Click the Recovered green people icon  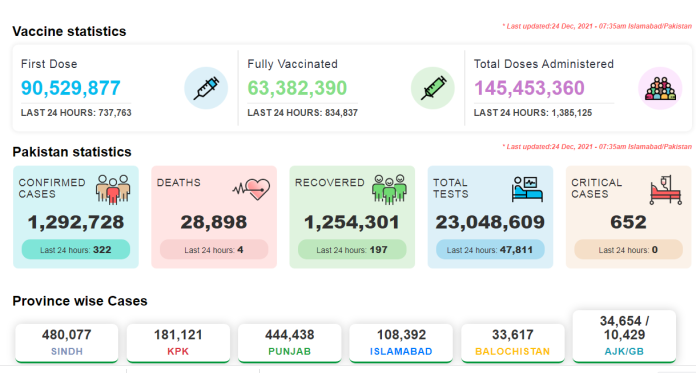tap(389, 189)
